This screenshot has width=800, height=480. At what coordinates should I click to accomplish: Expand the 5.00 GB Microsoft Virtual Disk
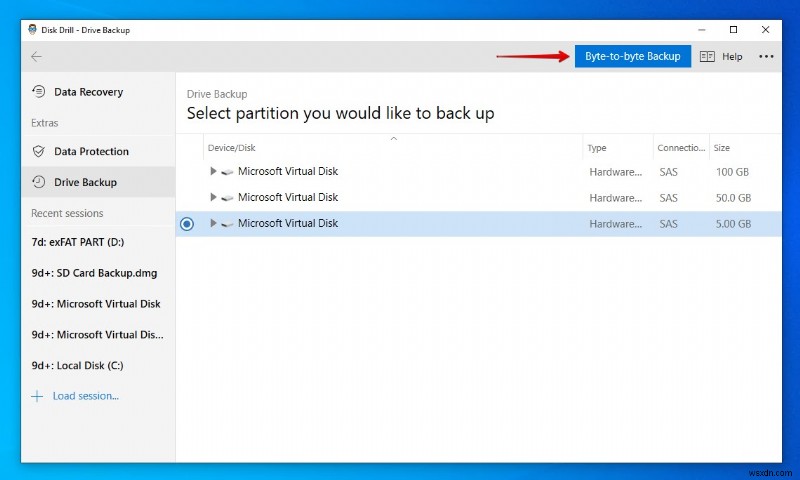213,223
